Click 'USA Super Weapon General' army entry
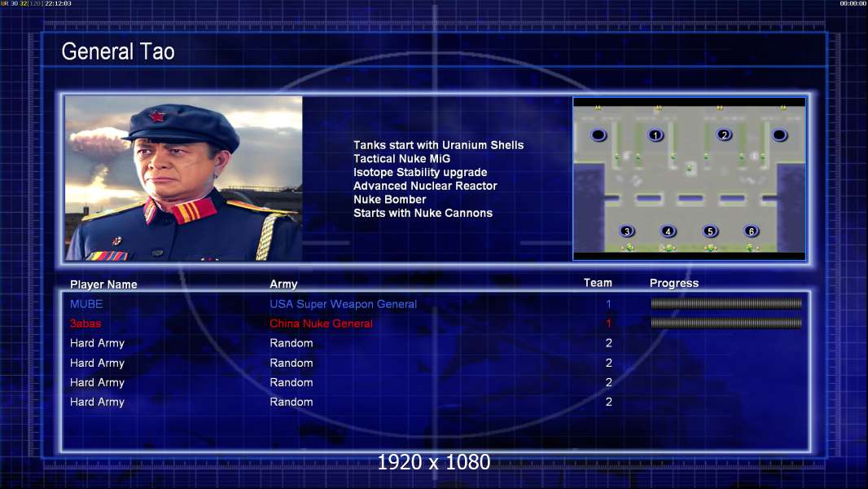868x489 pixels. click(x=344, y=304)
